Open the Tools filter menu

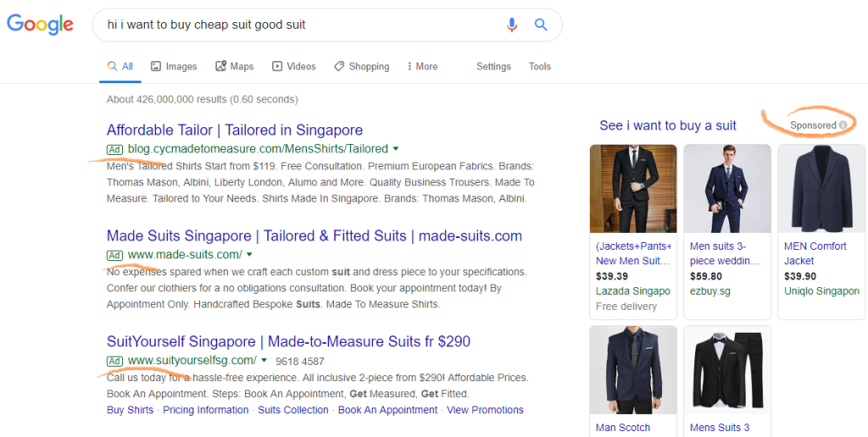(x=540, y=66)
